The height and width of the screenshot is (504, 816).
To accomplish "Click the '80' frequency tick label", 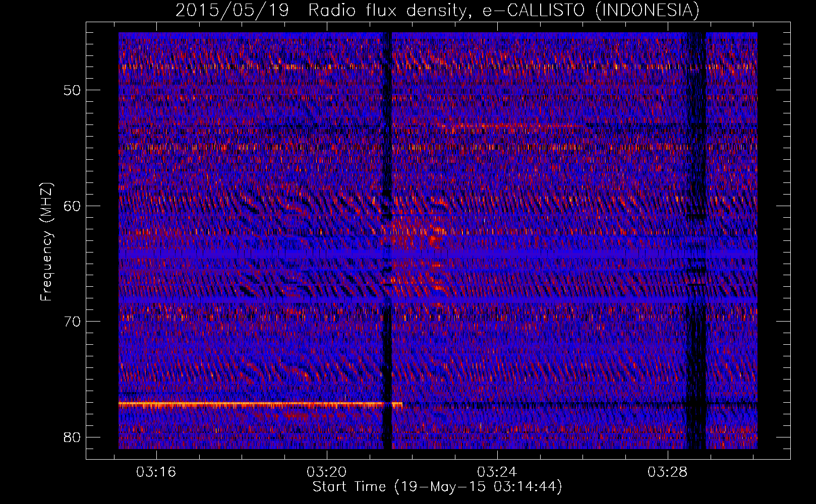I will (x=72, y=437).
